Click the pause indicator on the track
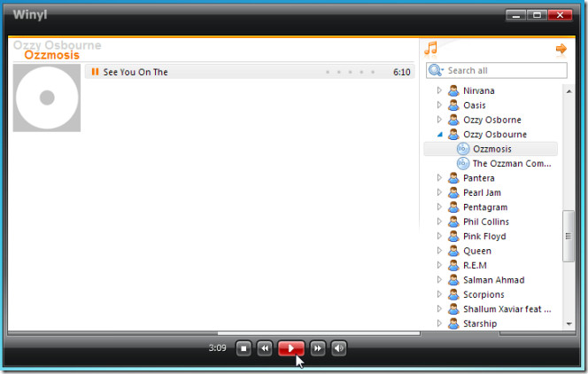The height and width of the screenshot is (374, 588). [95, 72]
